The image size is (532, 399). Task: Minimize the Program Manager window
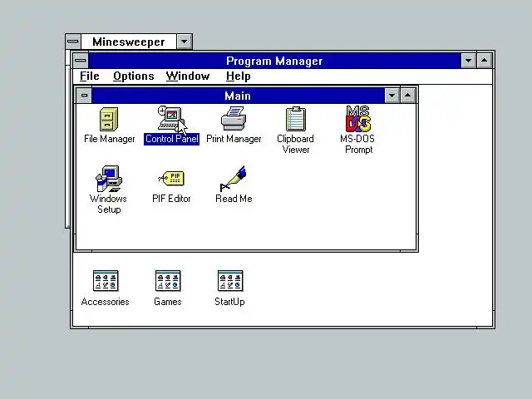coord(469,61)
